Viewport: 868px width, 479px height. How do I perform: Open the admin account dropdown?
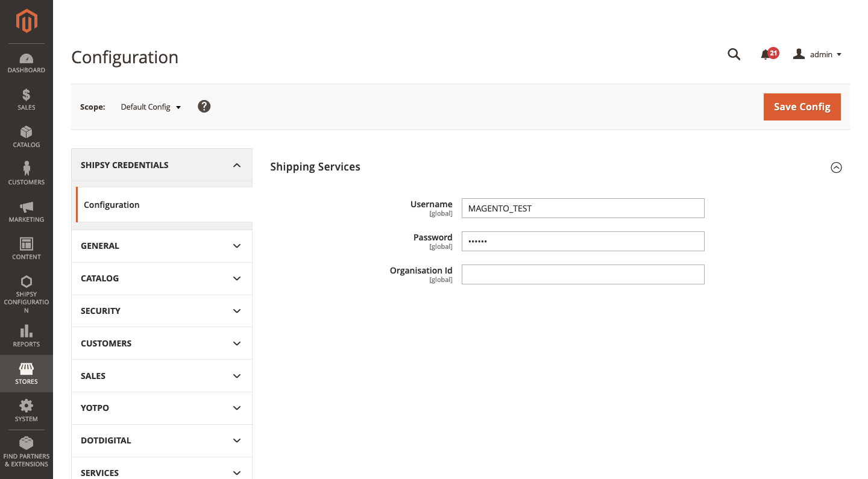(818, 54)
